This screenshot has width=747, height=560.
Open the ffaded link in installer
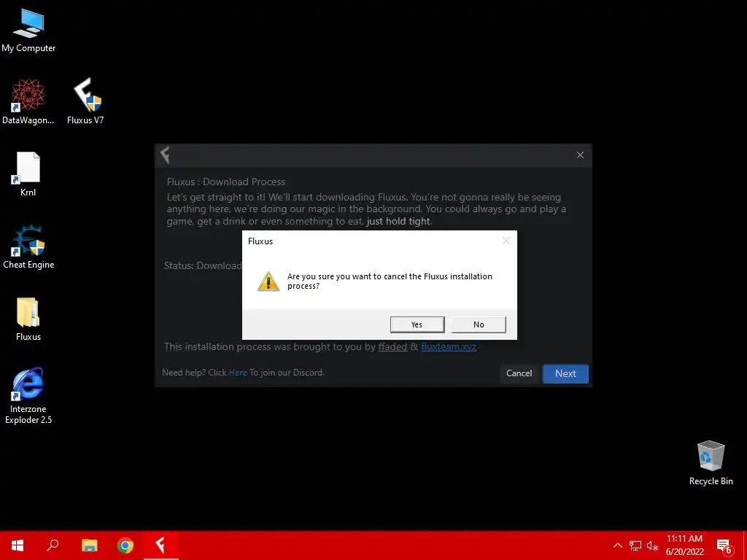[x=392, y=346]
